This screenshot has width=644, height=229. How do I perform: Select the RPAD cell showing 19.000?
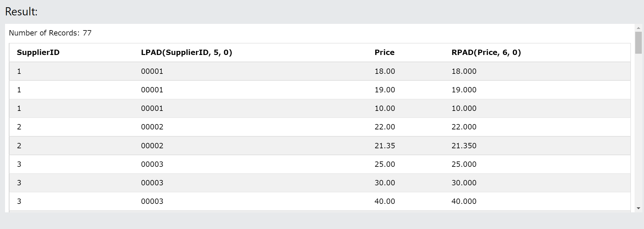pyautogui.click(x=464, y=90)
